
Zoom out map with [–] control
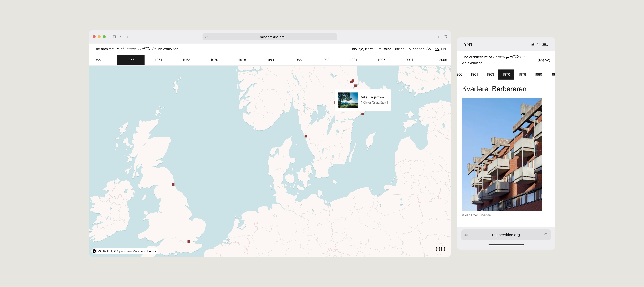[x=443, y=249]
